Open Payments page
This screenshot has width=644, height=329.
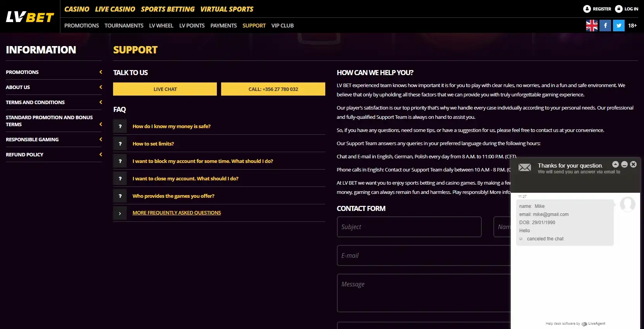(x=223, y=26)
